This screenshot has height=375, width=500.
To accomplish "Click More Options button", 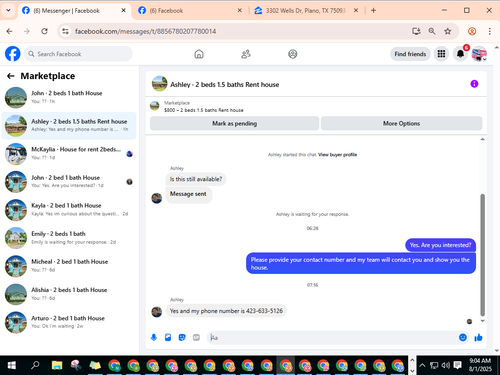I will point(401,123).
